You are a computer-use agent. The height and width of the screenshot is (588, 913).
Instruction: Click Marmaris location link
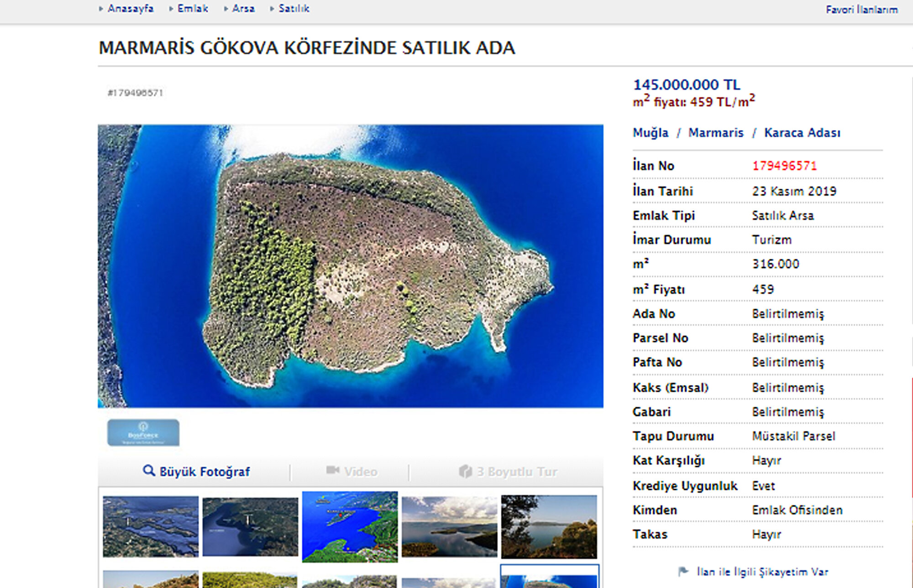[x=715, y=133]
